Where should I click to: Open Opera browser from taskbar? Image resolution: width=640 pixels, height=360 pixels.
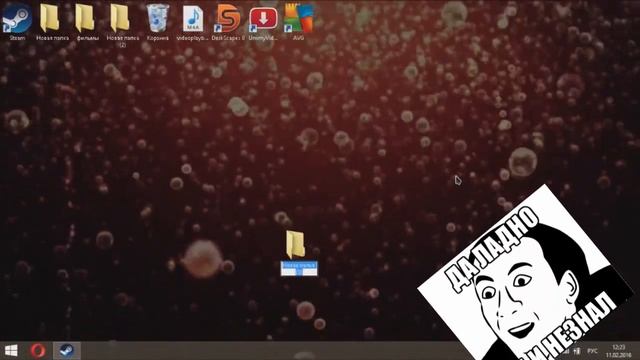tap(38, 351)
